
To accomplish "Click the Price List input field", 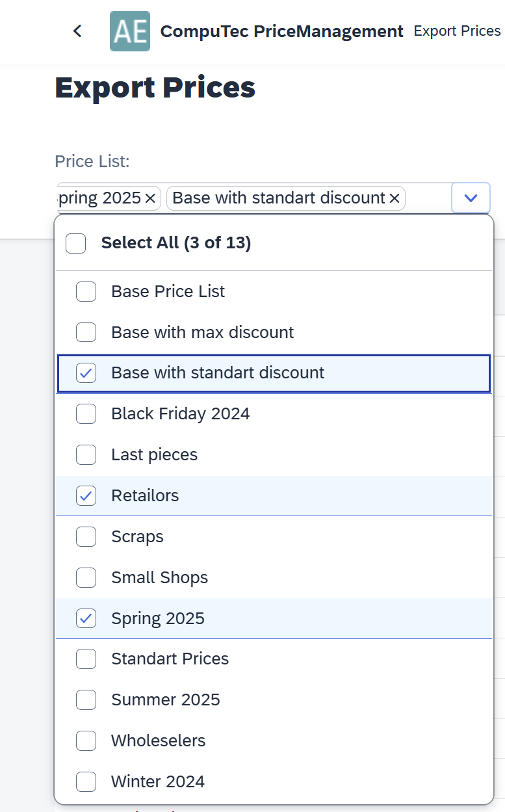I will pyautogui.click(x=426, y=198).
